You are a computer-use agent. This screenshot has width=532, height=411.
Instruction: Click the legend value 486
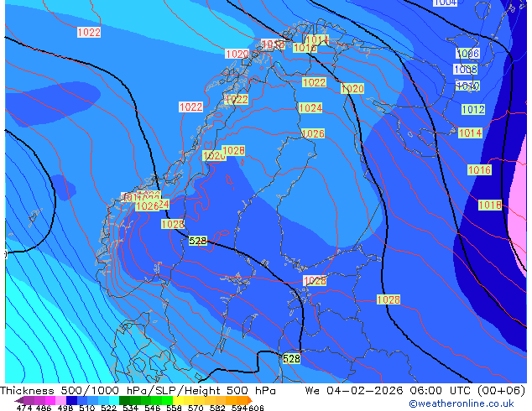pos(44,408)
